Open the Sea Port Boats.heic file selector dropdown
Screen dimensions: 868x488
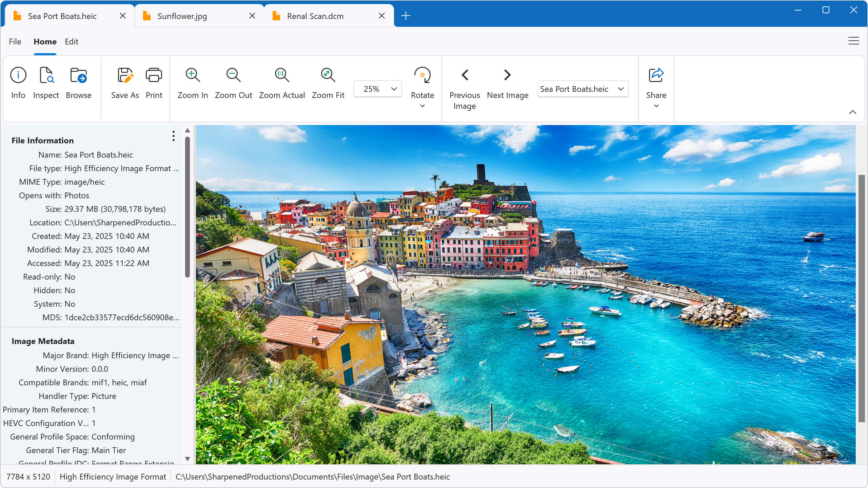coord(582,89)
